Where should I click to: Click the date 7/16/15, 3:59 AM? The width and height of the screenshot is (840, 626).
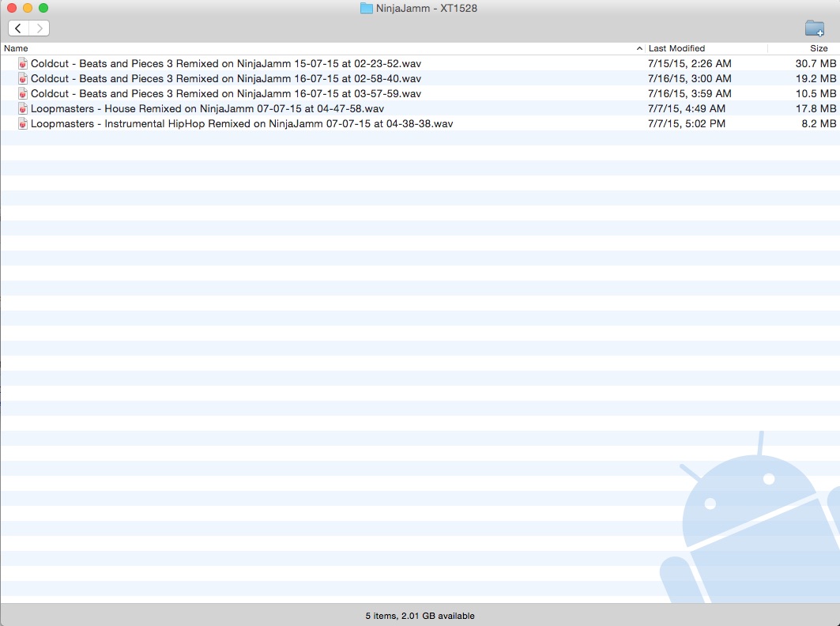[x=690, y=93]
